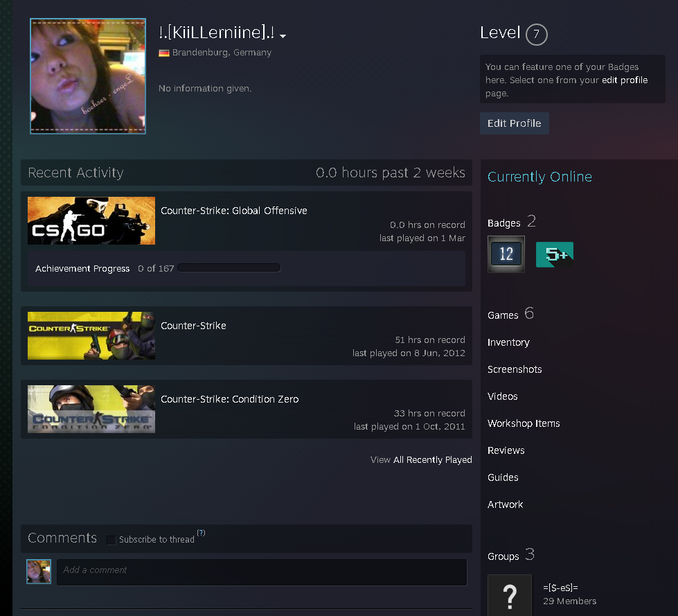Open Counter-Strike: Condition Zero title link

click(x=230, y=399)
